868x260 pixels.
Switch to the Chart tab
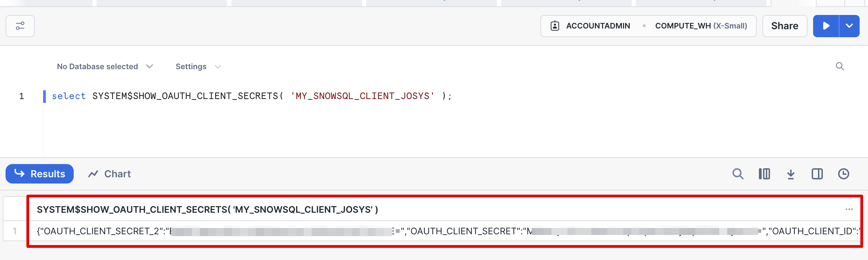pos(109,174)
